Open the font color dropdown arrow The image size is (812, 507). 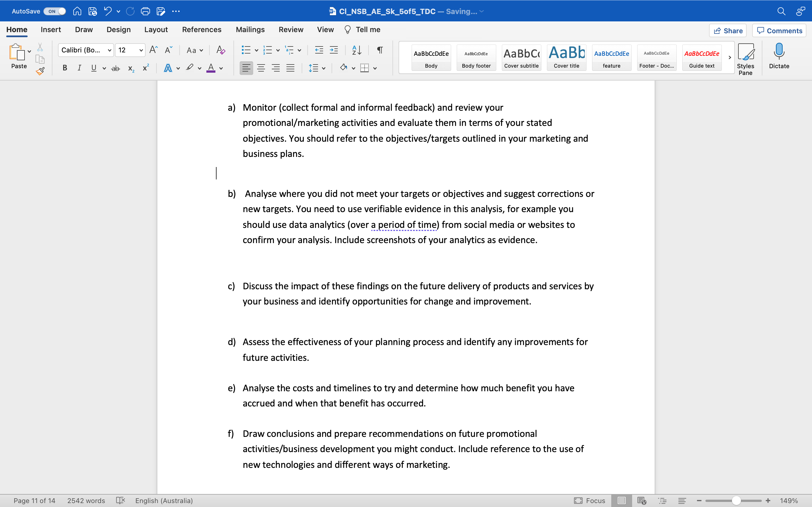click(x=221, y=68)
